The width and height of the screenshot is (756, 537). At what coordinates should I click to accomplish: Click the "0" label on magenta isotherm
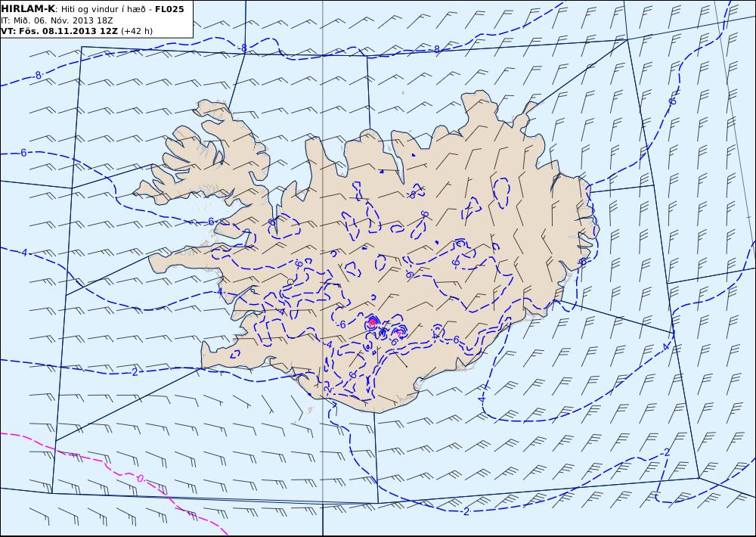point(140,479)
